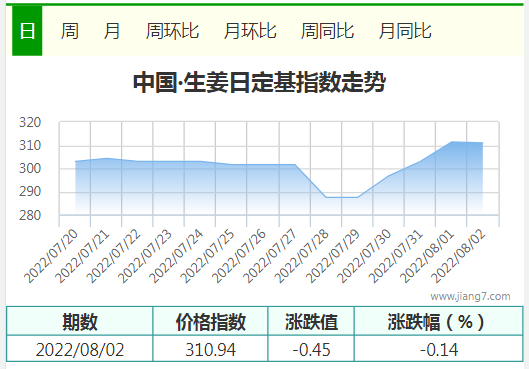
Task: Open the 周同比 tab
Action: [327, 31]
